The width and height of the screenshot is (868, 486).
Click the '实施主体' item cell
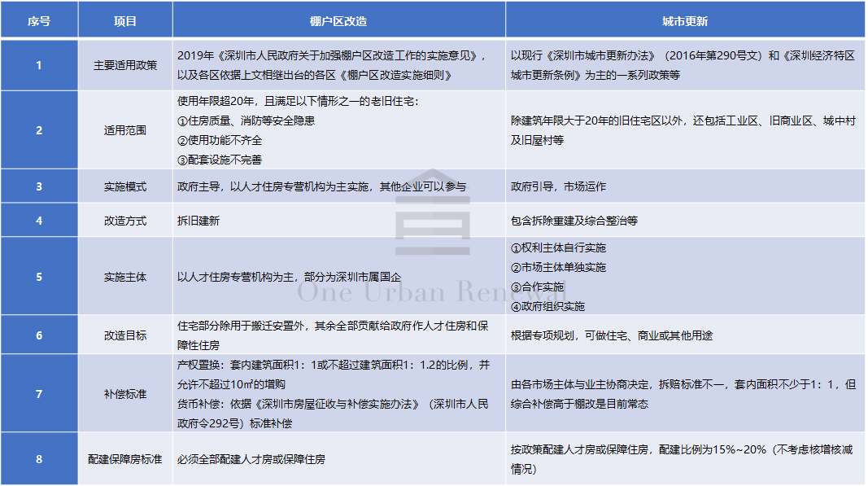[x=125, y=277]
